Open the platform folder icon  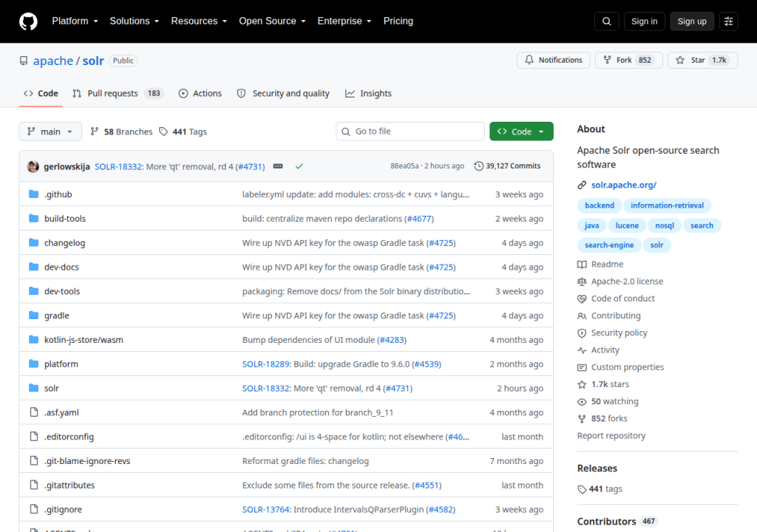click(x=34, y=364)
